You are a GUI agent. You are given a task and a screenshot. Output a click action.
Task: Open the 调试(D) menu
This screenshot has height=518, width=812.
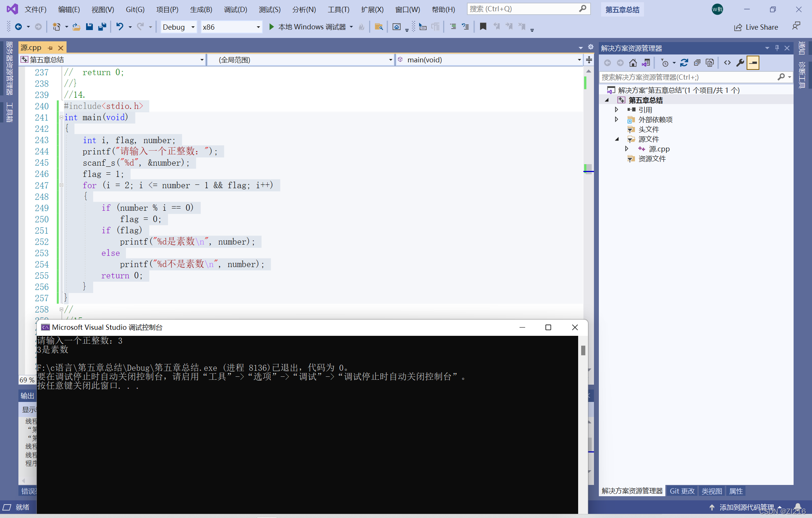point(235,9)
